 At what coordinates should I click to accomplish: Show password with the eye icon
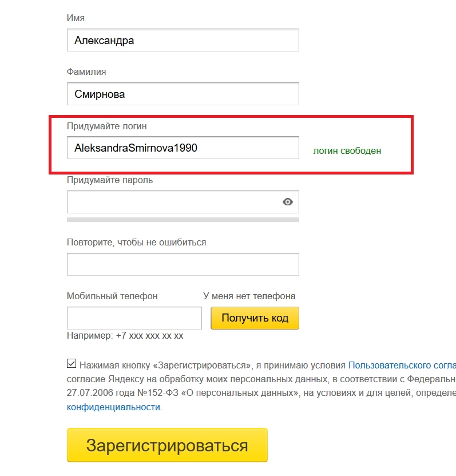coord(288,202)
